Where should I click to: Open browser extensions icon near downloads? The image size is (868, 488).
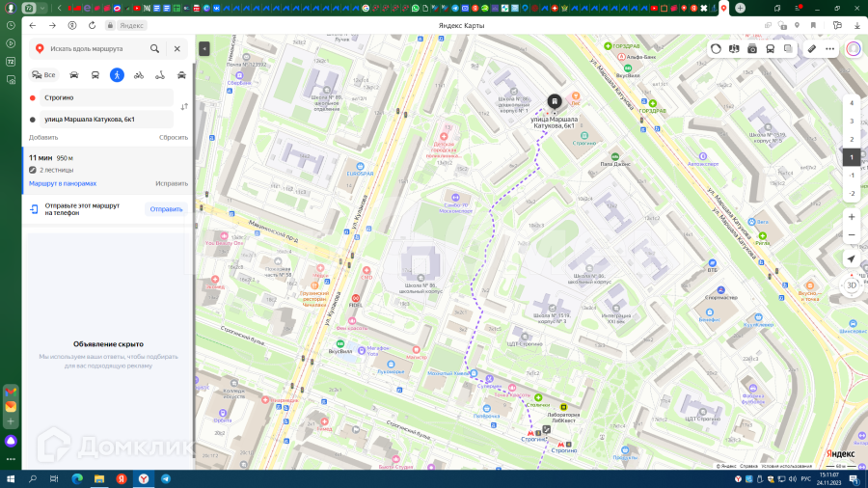[837, 25]
